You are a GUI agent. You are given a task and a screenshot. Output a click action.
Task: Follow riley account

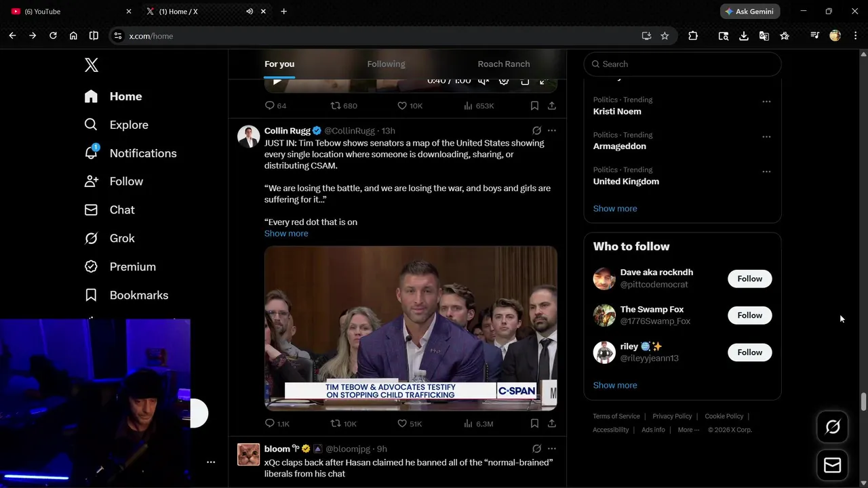[750, 352]
